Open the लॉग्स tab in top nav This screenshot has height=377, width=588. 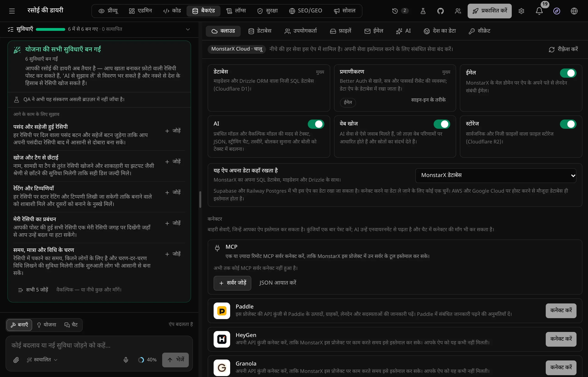point(236,11)
